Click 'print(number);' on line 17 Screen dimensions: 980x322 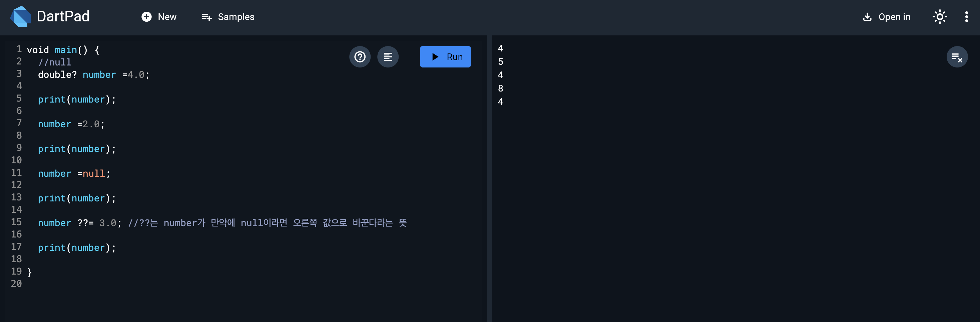[x=77, y=248]
